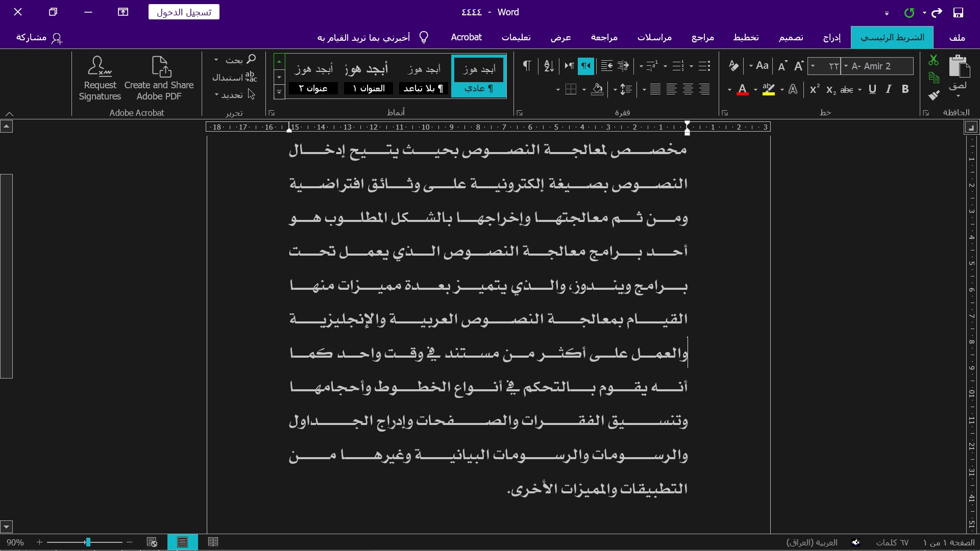
Task: Click the paragraph shading paint bucket icon
Action: pos(597,90)
